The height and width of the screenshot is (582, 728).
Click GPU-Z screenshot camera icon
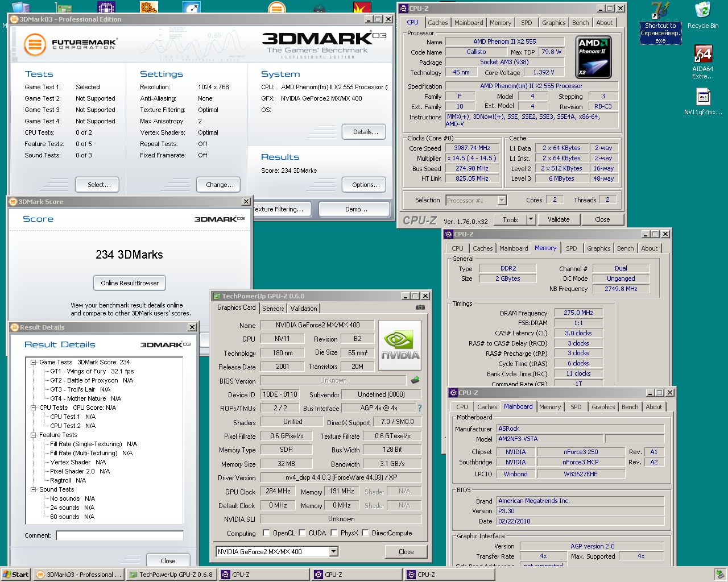(x=420, y=307)
